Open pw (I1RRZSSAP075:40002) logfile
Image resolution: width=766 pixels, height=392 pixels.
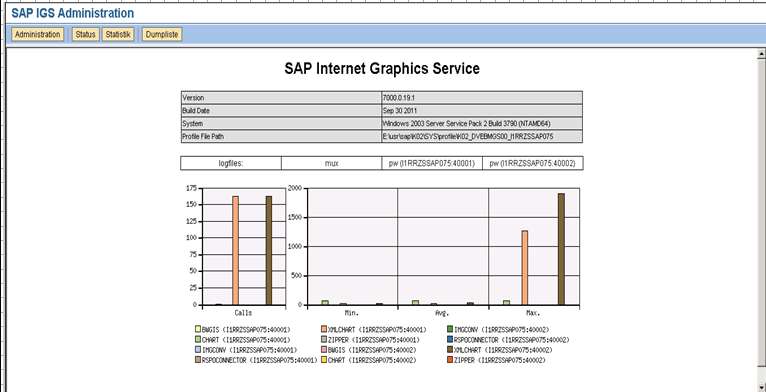(532, 164)
